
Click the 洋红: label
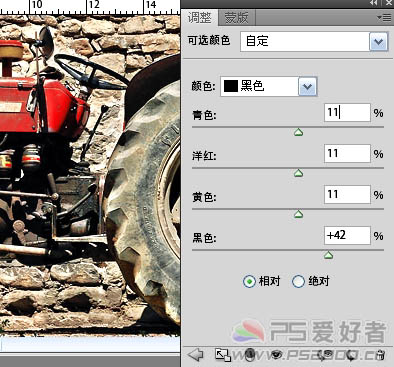[x=204, y=156]
